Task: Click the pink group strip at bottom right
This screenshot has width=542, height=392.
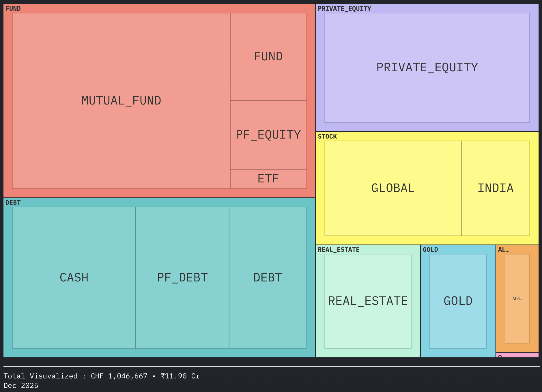Action: (x=519, y=355)
